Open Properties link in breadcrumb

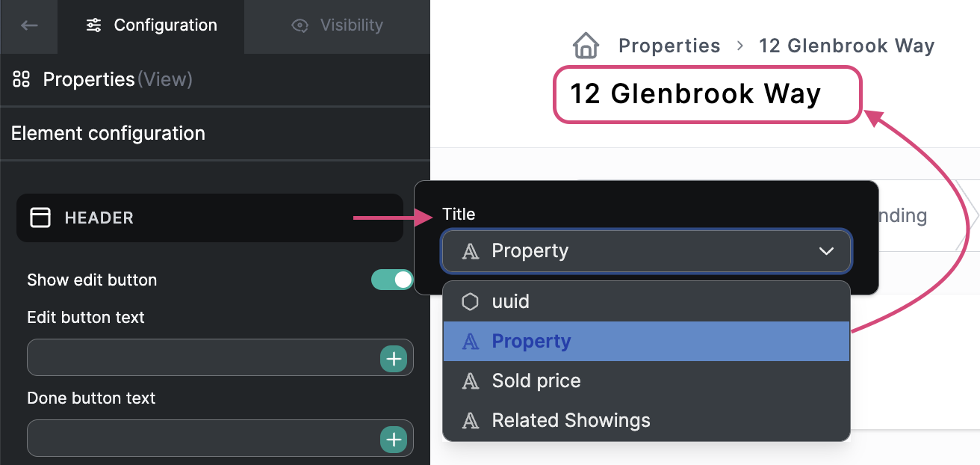669,46
